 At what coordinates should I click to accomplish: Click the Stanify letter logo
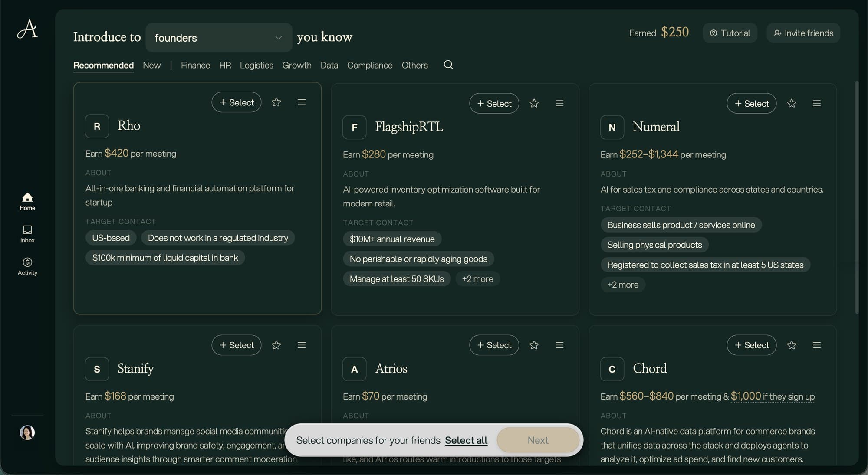(x=97, y=369)
